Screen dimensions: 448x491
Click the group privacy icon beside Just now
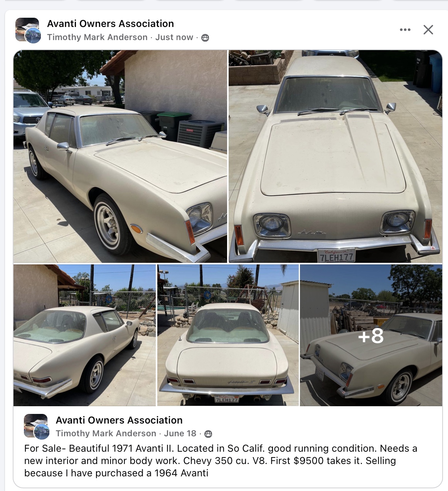[x=205, y=38]
